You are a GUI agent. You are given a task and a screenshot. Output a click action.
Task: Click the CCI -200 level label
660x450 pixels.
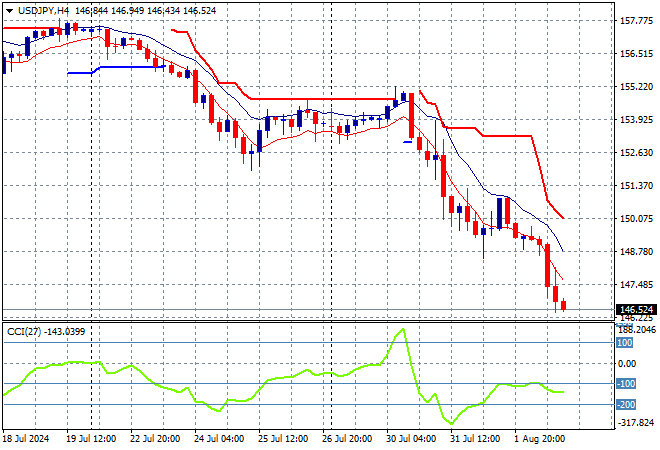coord(628,405)
